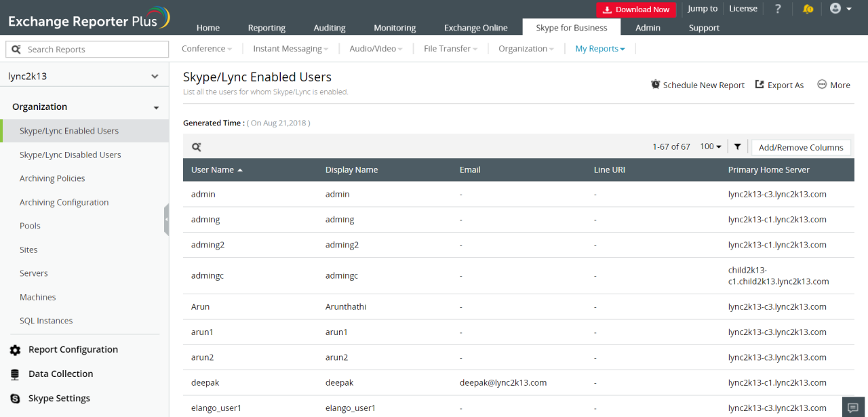Click the Exchange Reporter Plus logo
Viewport: 868px width, 417px height.
[x=89, y=18]
